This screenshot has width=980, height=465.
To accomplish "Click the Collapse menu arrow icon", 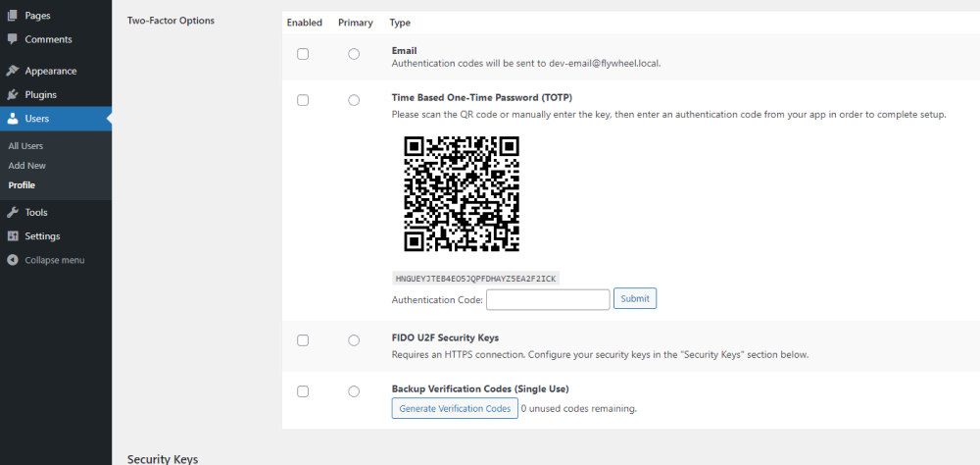I will 13,260.
